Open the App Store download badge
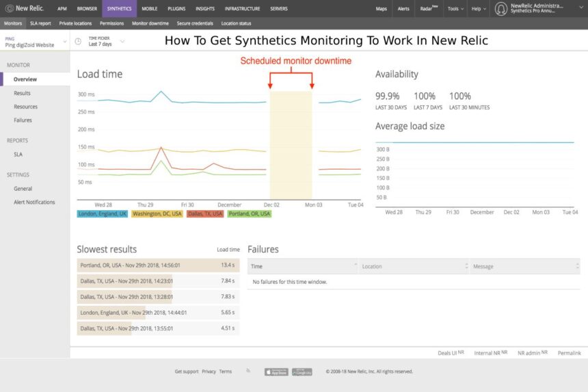 (x=276, y=371)
